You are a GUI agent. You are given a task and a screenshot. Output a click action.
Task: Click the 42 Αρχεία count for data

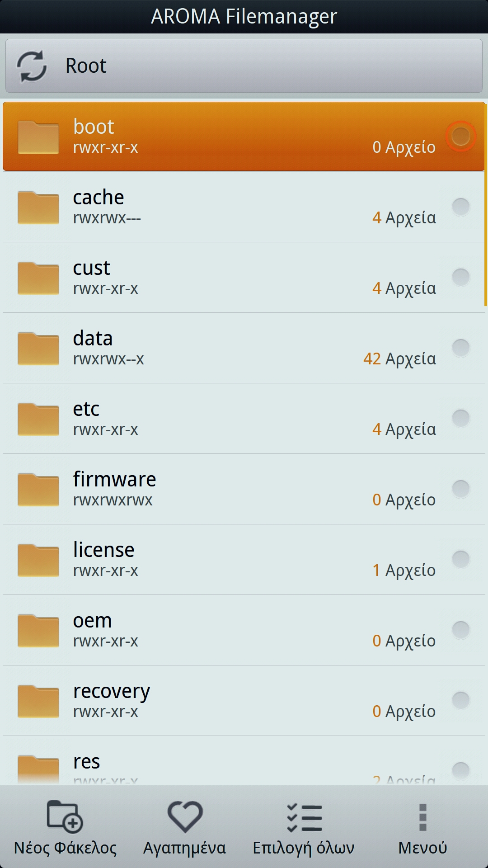tap(399, 359)
